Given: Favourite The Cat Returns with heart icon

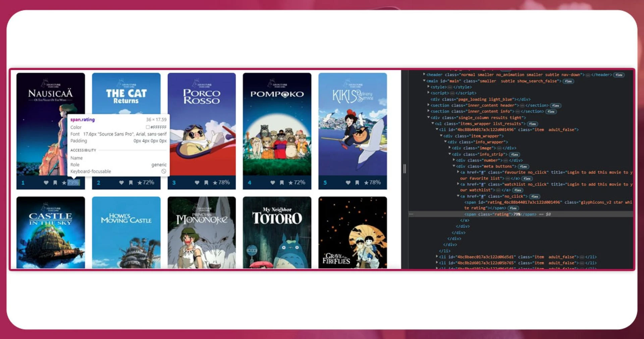Looking at the screenshot, I should 121,183.
